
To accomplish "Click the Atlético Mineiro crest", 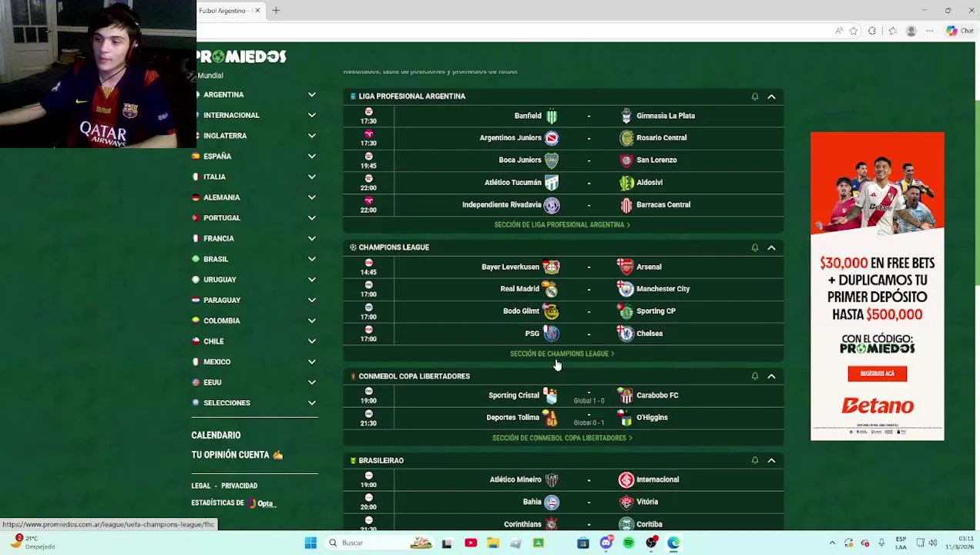I will (552, 479).
